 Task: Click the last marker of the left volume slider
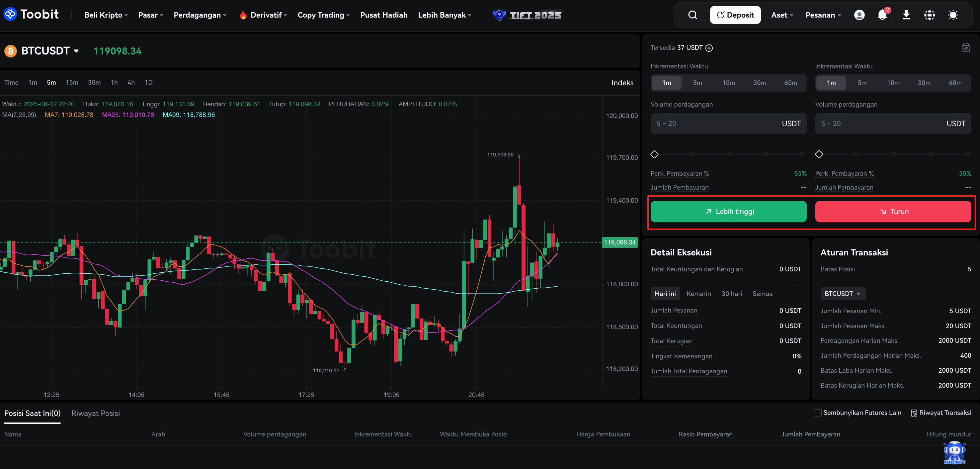(x=803, y=154)
